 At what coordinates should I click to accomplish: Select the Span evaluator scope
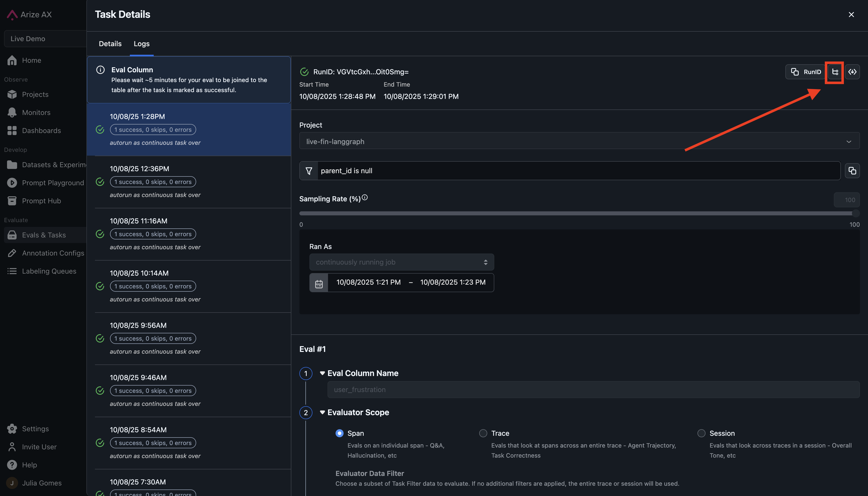pos(339,433)
